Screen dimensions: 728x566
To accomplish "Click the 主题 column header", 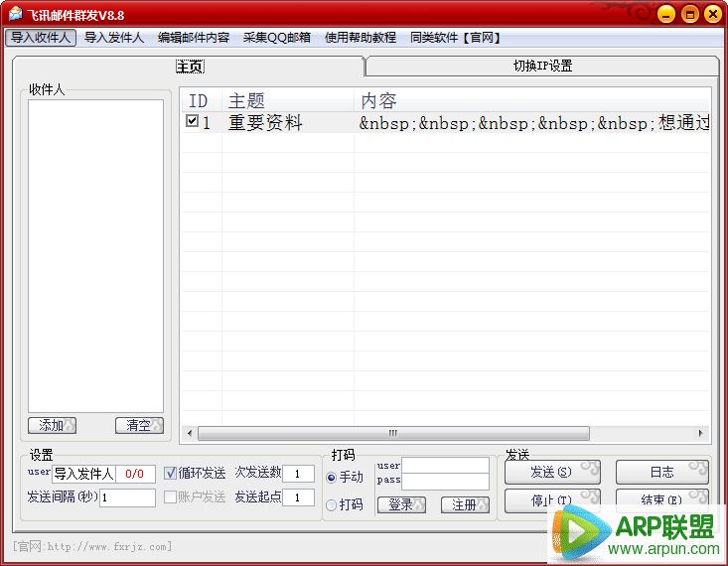I will (x=288, y=100).
